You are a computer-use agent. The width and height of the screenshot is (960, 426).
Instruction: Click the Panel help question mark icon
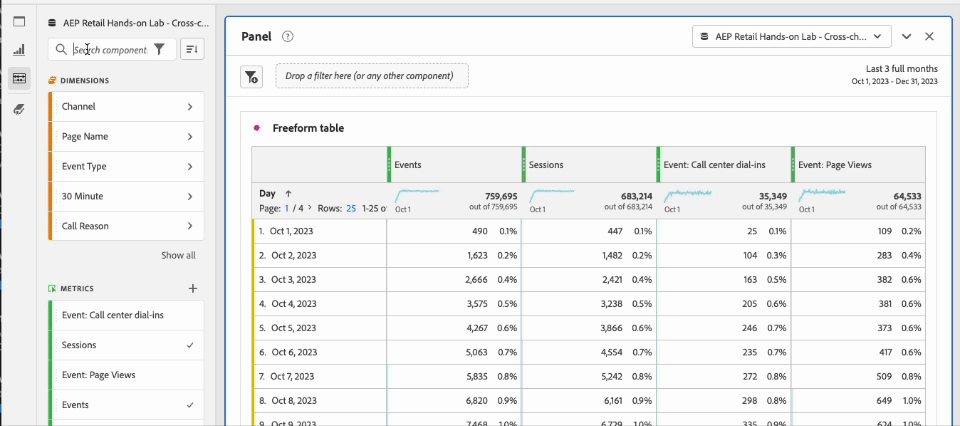pyautogui.click(x=288, y=36)
